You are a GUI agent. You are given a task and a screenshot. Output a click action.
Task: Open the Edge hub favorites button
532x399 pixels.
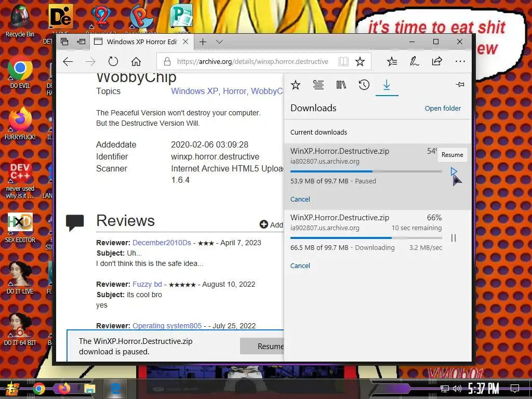click(x=392, y=61)
